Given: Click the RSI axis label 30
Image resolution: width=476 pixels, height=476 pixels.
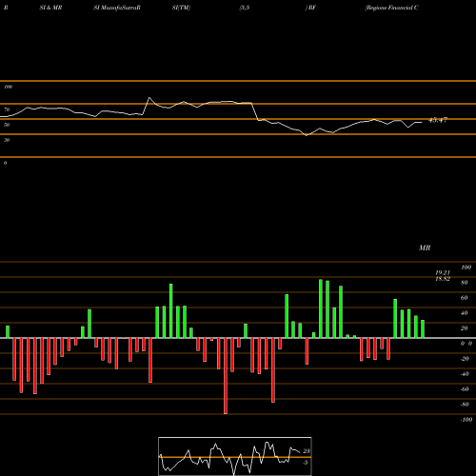Looking at the screenshot, I should (x=7, y=140).
